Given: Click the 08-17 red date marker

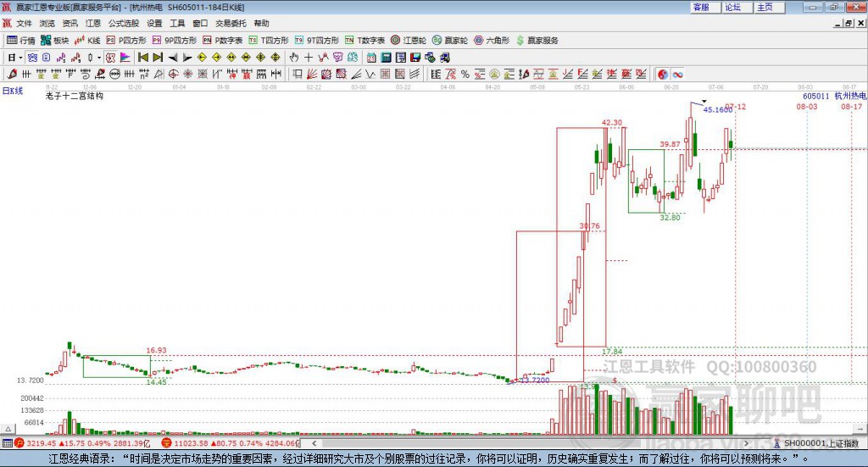Looking at the screenshot, I should (x=851, y=106).
